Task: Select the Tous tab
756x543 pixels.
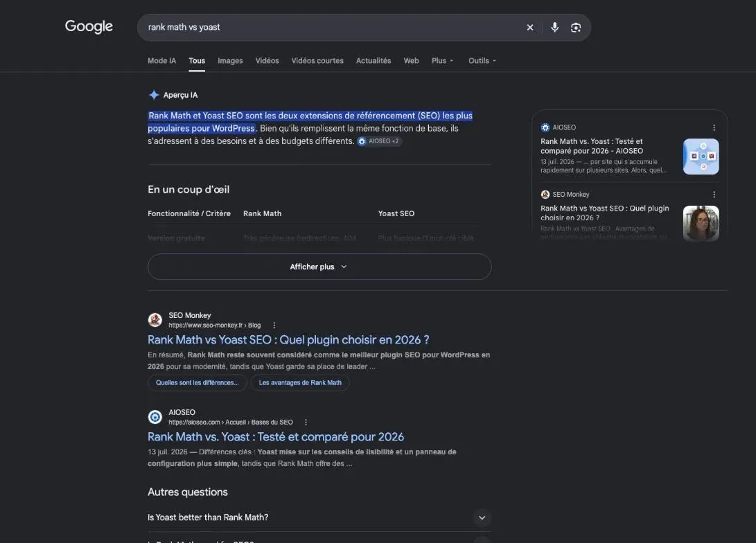Action: 197,61
